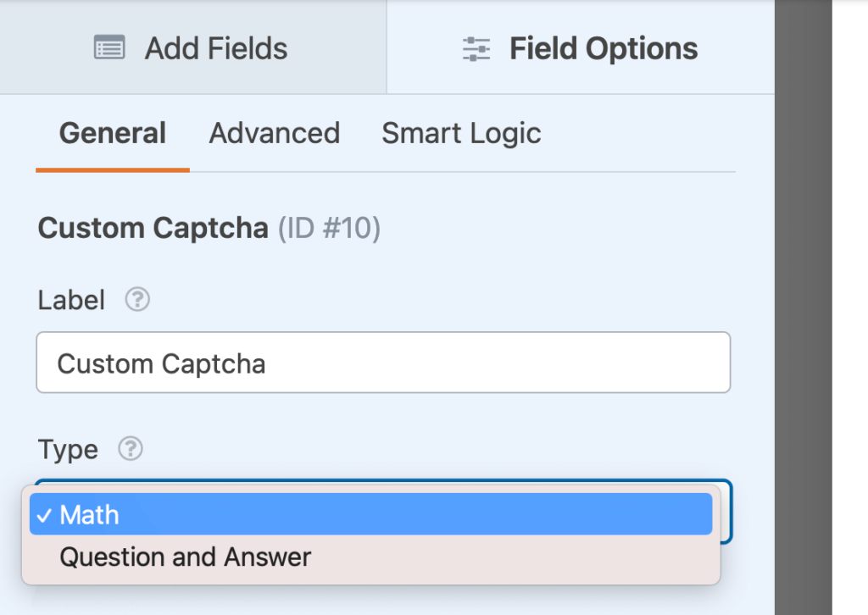The image size is (868, 615).
Task: Click the bold Custom Captcha field heading
Action: 153,229
